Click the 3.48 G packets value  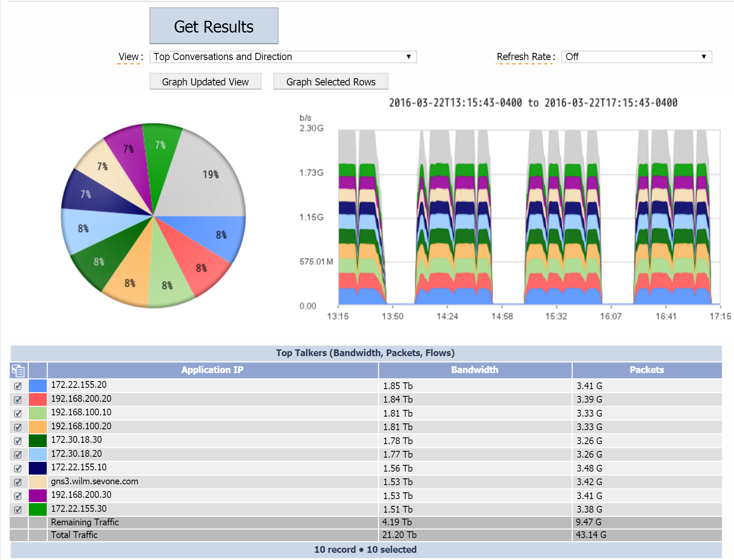coord(589,468)
